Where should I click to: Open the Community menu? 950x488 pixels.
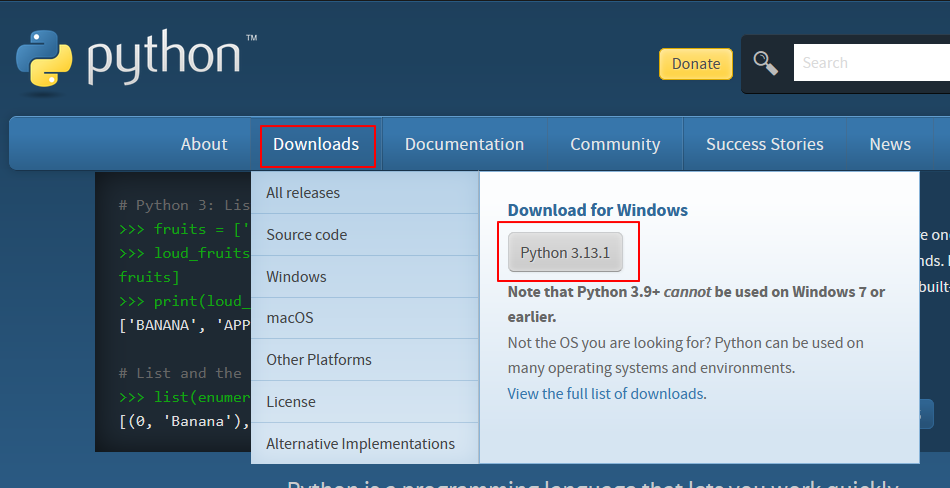[615, 144]
